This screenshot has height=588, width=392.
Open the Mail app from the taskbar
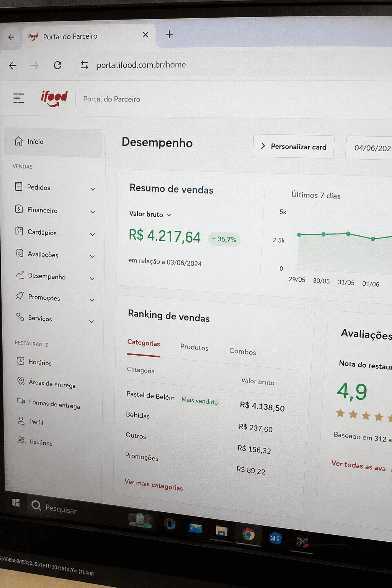pyautogui.click(x=196, y=528)
